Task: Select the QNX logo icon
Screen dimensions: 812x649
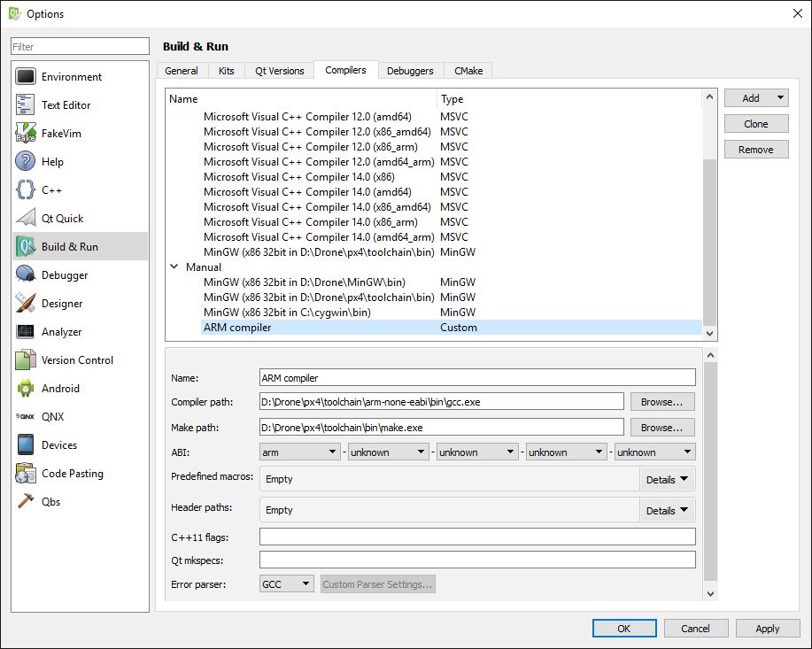Action: coord(26,416)
